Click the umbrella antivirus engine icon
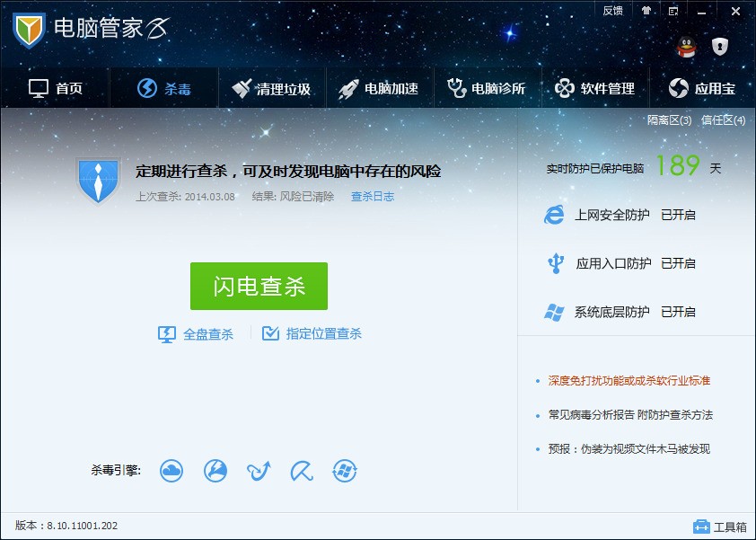The image size is (756, 540). pos(302,471)
